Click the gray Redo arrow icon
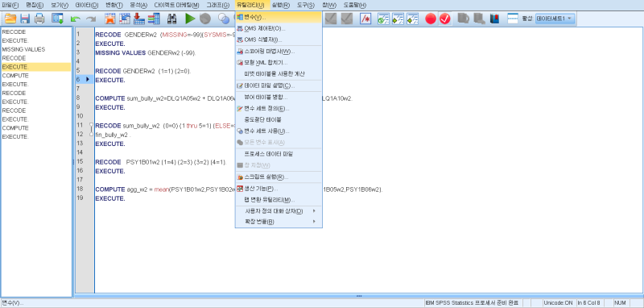644x308 pixels. pyautogui.click(x=91, y=19)
